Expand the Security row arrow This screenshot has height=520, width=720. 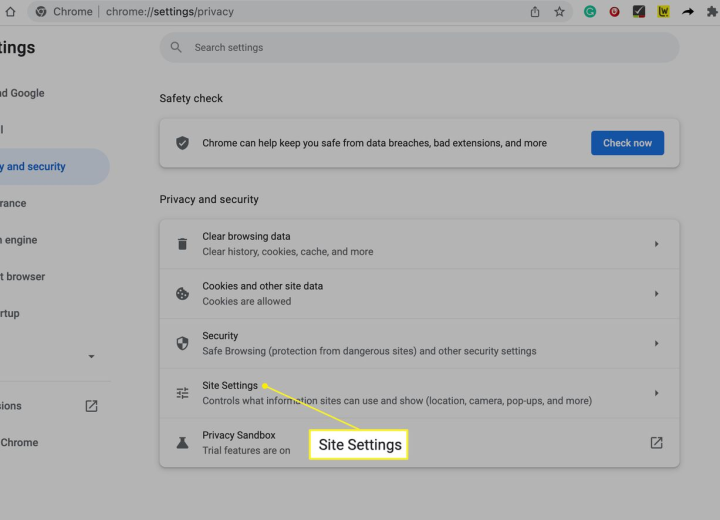[x=656, y=343]
